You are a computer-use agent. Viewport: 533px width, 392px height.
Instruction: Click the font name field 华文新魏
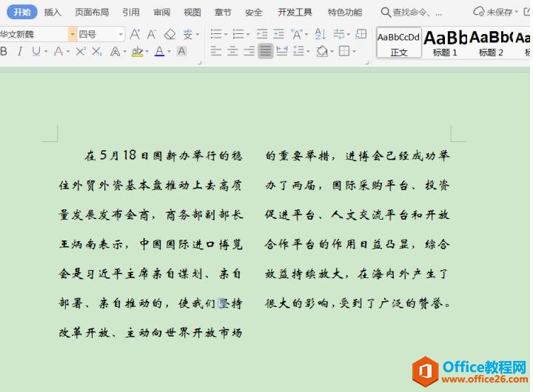click(x=34, y=34)
